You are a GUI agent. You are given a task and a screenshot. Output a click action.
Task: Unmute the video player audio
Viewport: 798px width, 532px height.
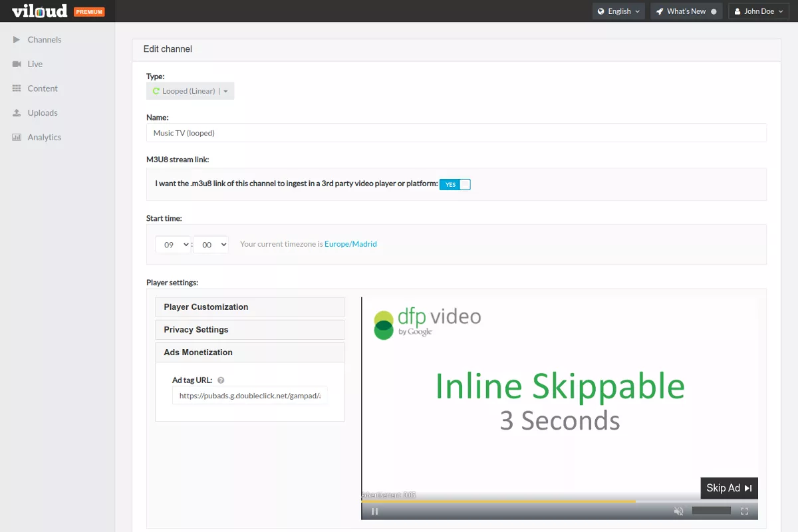[678, 511]
